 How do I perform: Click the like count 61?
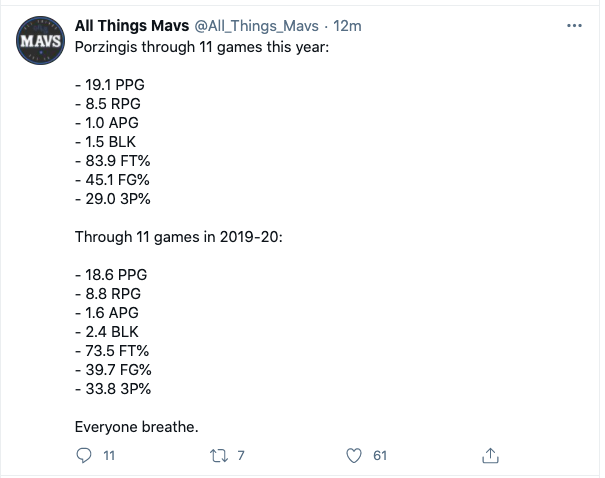coord(379,455)
